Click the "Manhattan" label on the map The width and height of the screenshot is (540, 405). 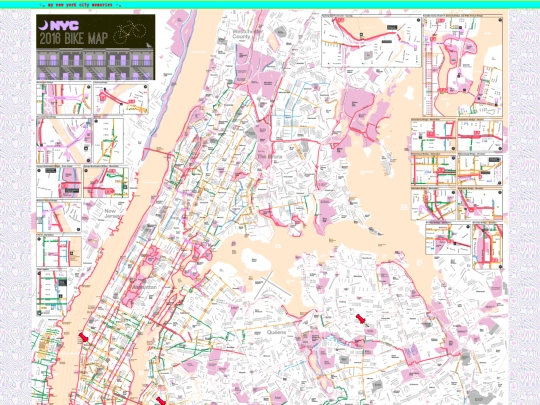click(x=144, y=287)
